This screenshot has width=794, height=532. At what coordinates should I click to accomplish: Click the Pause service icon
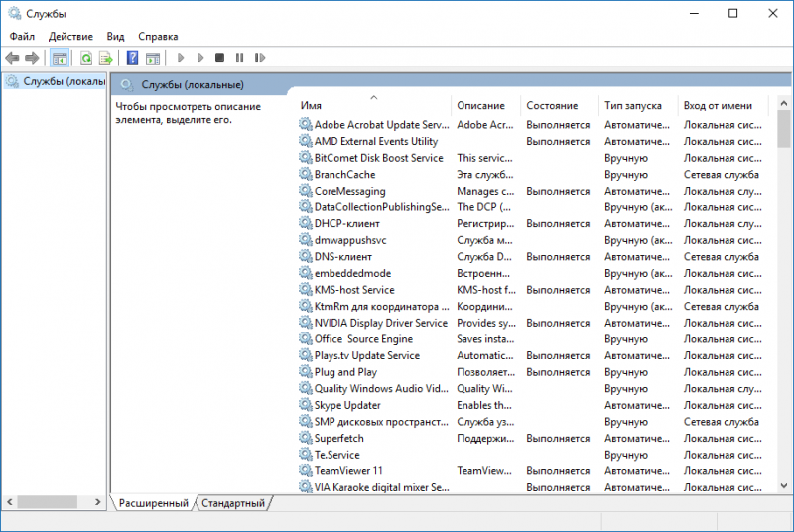click(239, 58)
